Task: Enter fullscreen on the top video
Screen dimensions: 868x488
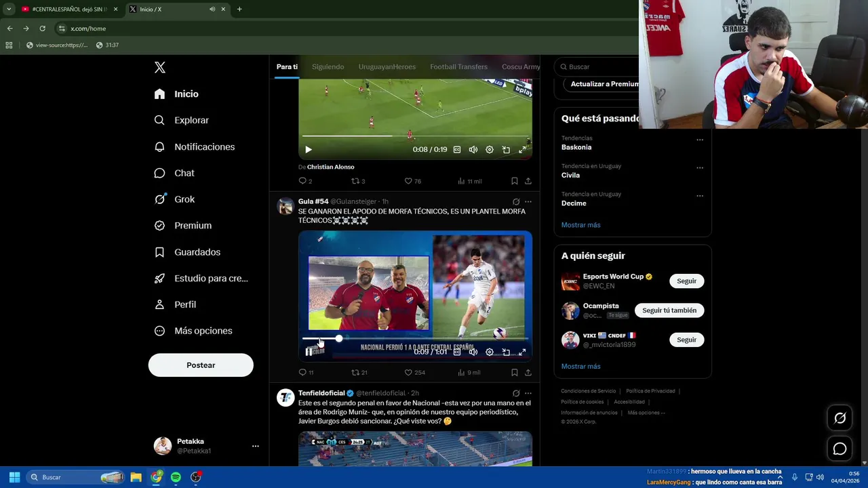Action: [x=522, y=150]
